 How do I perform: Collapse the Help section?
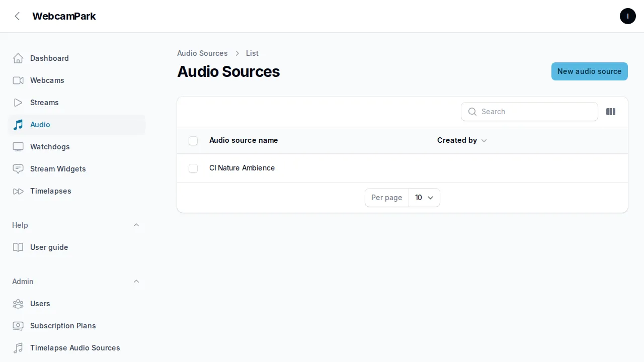pyautogui.click(x=136, y=225)
